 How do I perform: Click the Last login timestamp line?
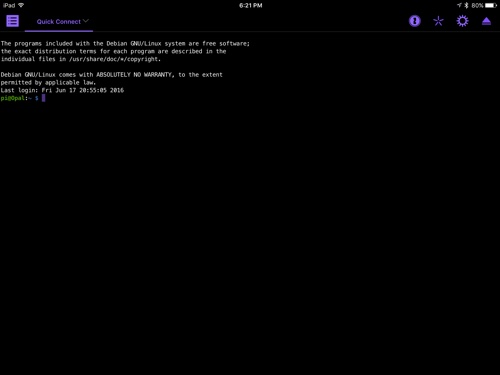click(62, 90)
